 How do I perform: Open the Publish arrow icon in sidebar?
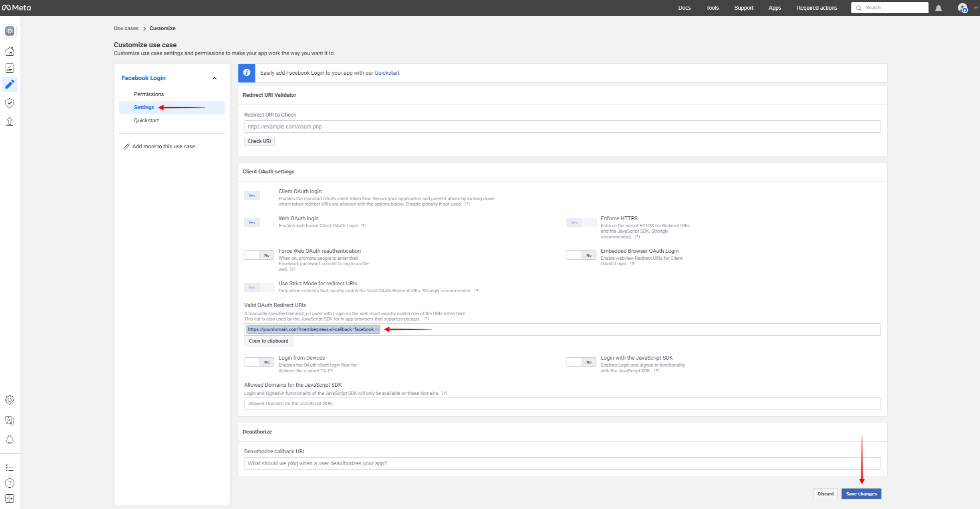point(9,122)
